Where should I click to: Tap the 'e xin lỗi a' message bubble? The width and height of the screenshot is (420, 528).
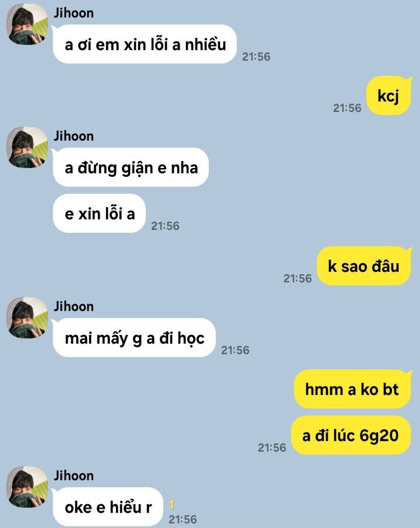point(99,213)
